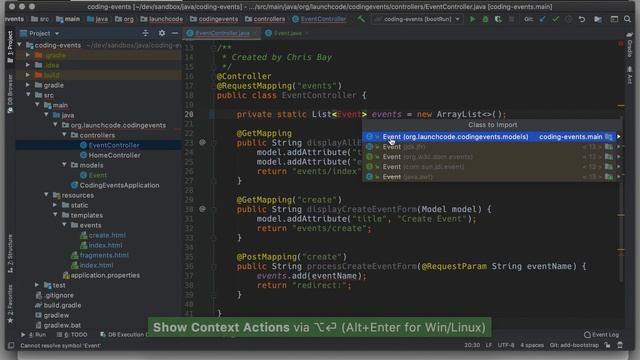Click the Select Opened File target icon

coord(145,33)
